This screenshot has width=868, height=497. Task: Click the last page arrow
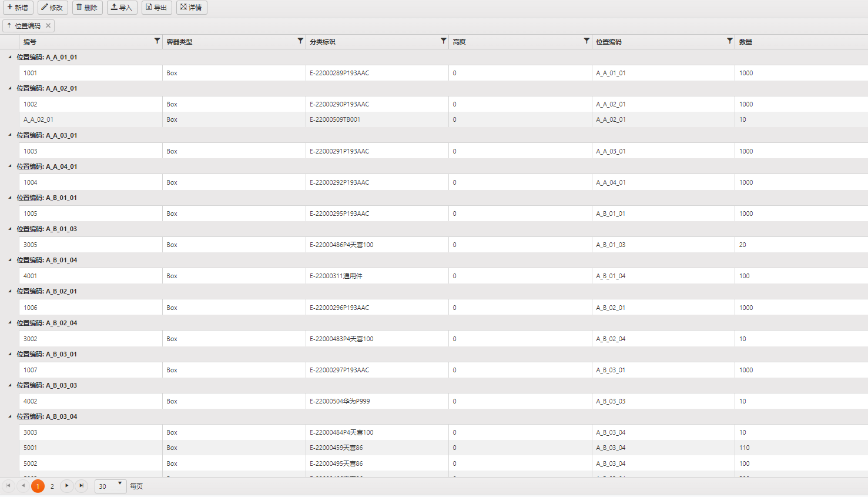pos(82,486)
